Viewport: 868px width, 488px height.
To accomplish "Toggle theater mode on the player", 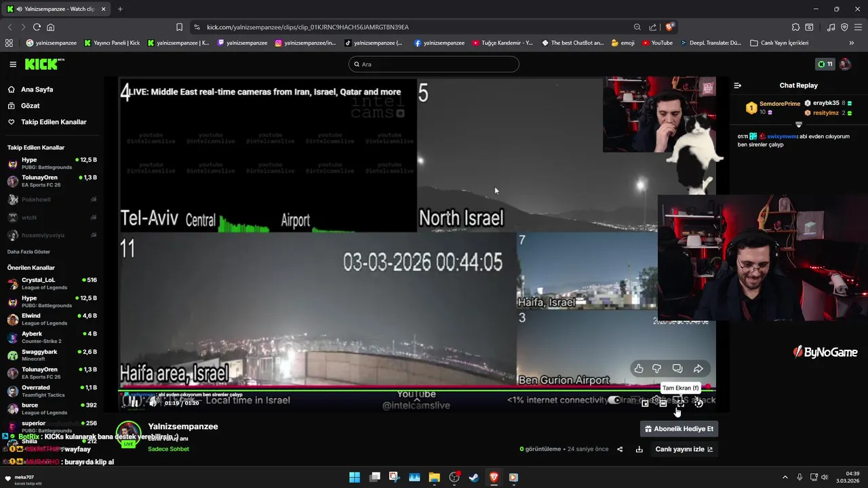I will pyautogui.click(x=663, y=403).
